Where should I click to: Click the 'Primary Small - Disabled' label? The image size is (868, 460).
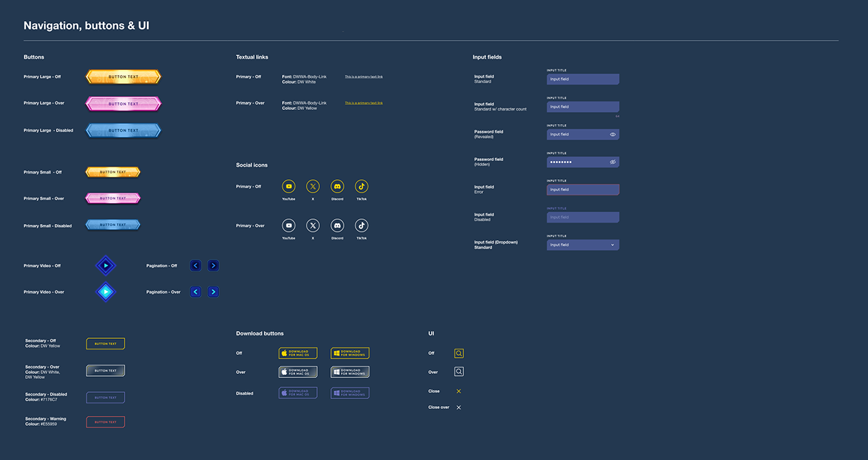(x=48, y=225)
